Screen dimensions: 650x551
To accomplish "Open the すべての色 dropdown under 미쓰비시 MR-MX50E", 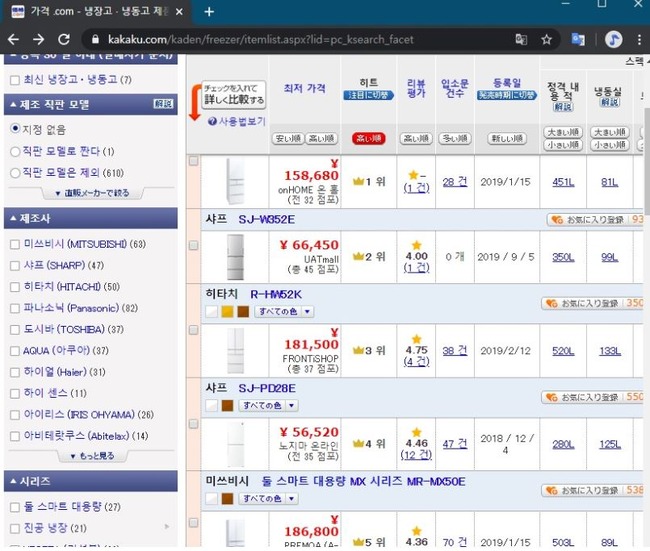I will point(269,498).
